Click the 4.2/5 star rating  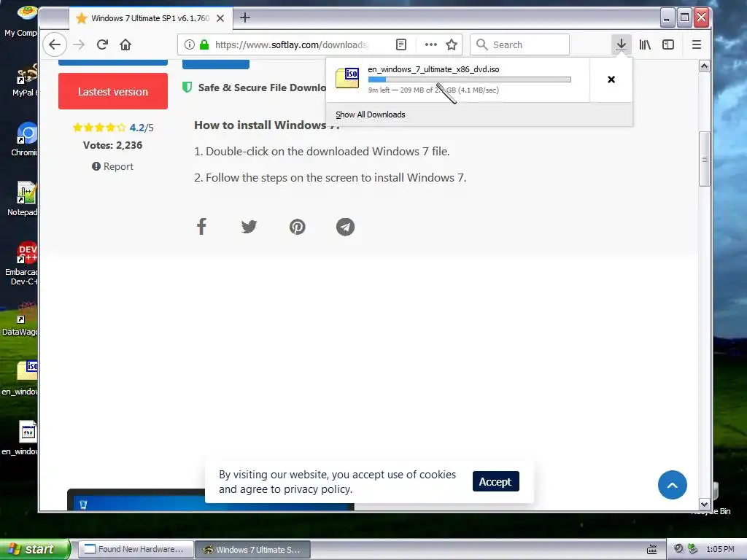(x=113, y=127)
